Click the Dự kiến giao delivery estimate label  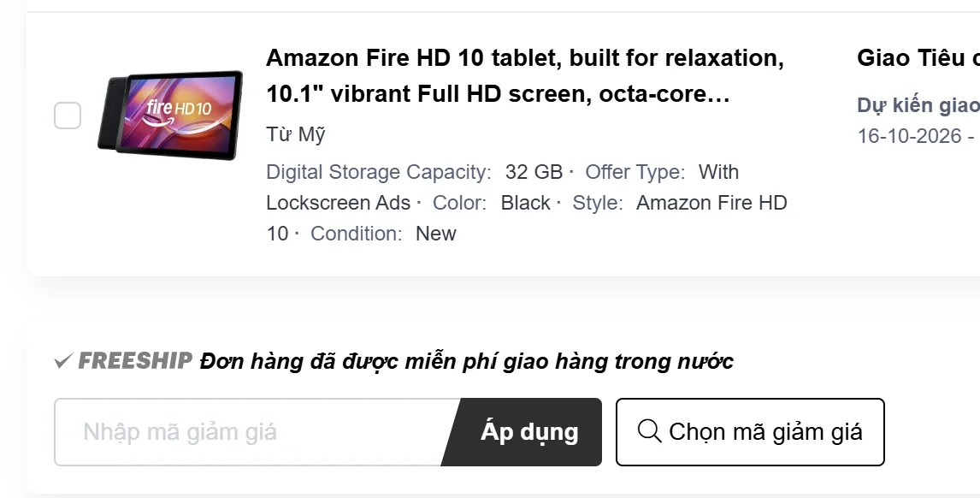click(x=918, y=105)
